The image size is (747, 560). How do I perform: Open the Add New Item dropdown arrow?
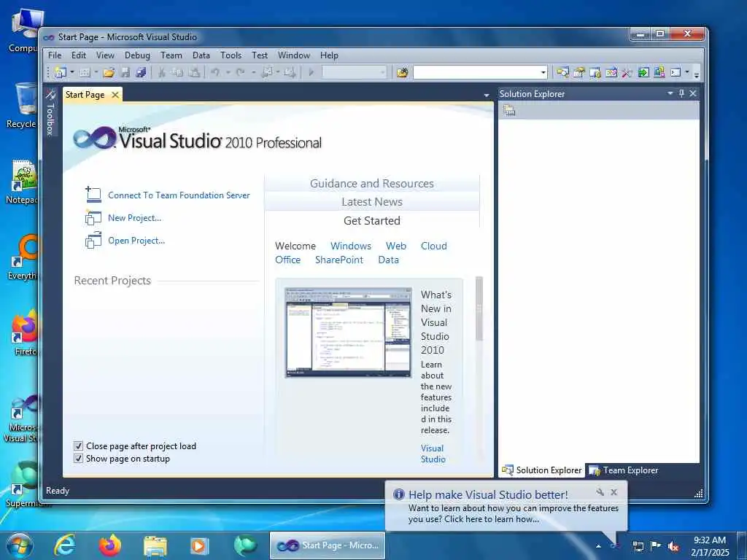pos(96,72)
